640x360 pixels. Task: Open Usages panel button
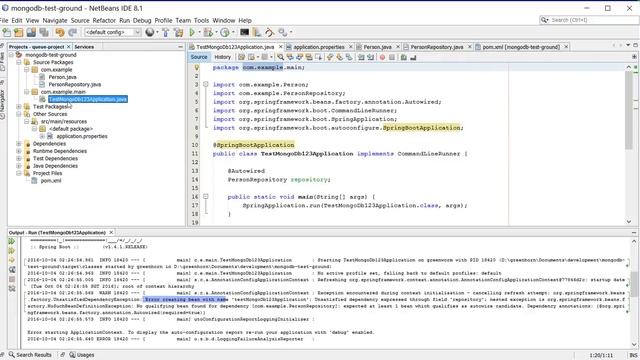[x=82, y=355]
